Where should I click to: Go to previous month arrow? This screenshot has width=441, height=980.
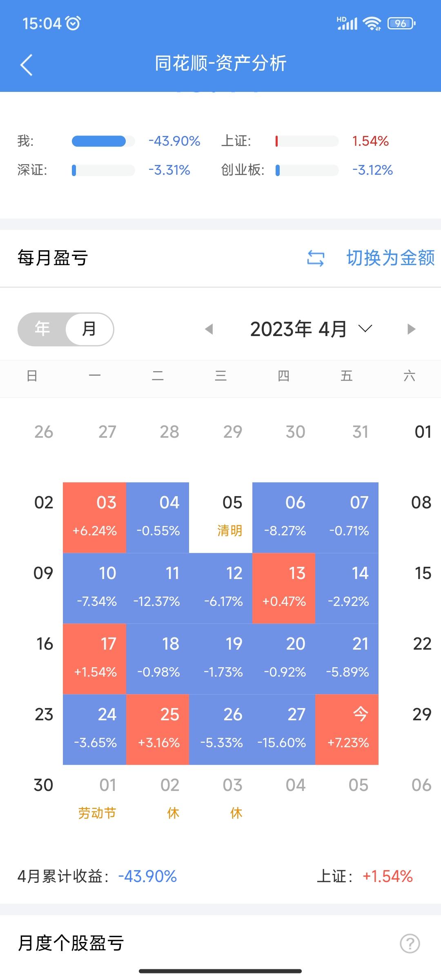coord(209,329)
